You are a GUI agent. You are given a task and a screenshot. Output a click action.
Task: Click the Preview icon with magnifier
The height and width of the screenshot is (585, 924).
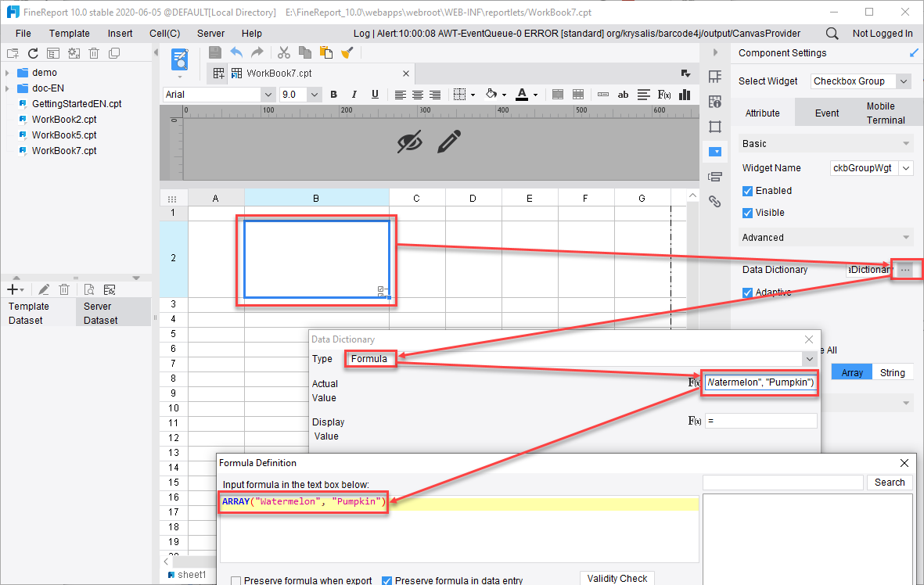[x=179, y=59]
